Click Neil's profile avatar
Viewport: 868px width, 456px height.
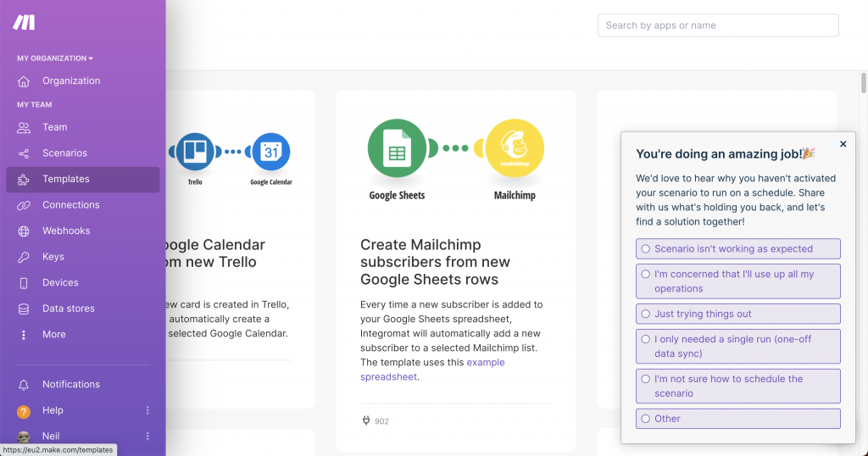click(23, 437)
